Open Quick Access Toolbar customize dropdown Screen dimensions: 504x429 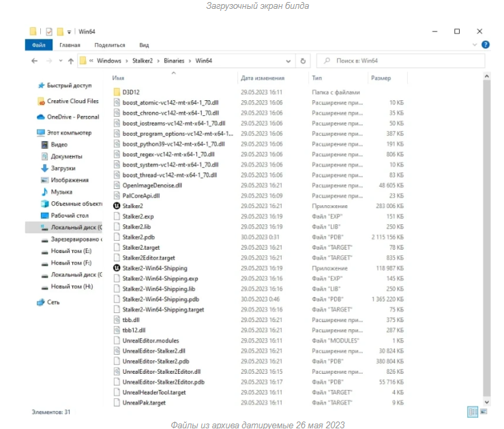pos(69,31)
